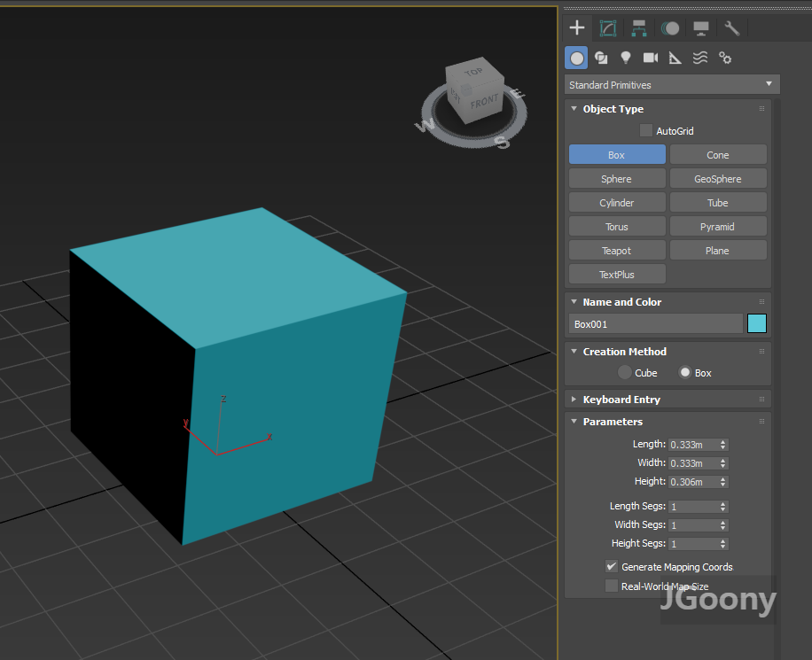Adjust the Height spinner arrows

click(723, 481)
